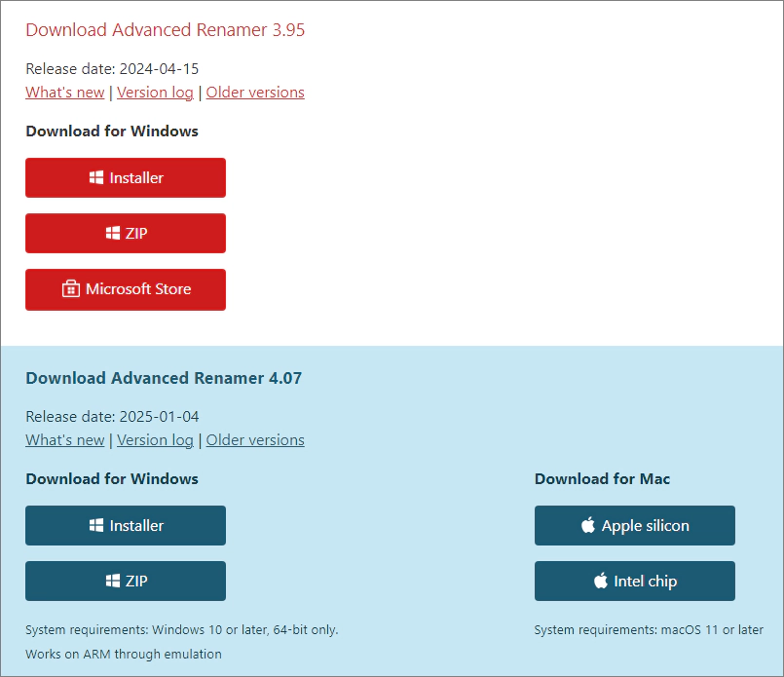Screen dimensions: 784x677
Task: Open the red Version log link
Action: pos(155,93)
